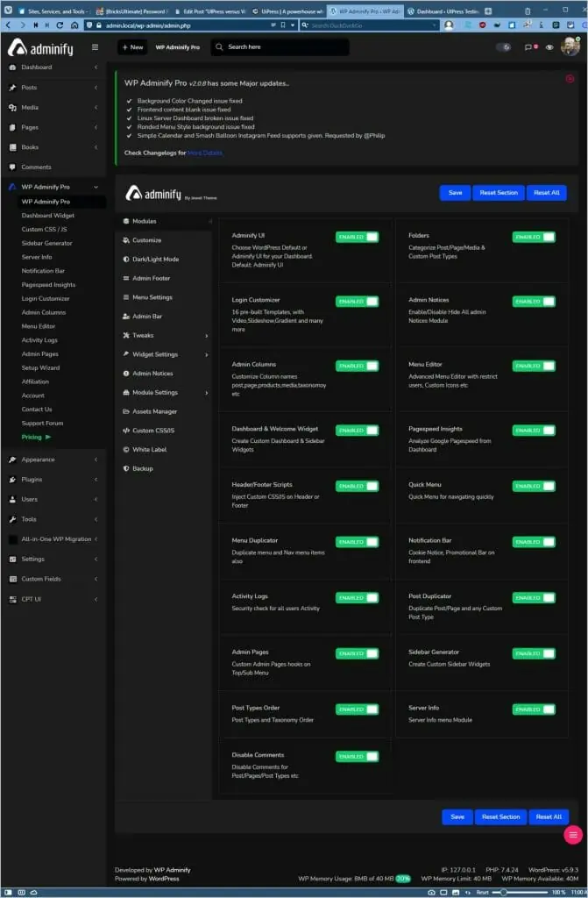The image size is (588, 898).
Task: Click the pink floating menu button
Action: [x=572, y=835]
